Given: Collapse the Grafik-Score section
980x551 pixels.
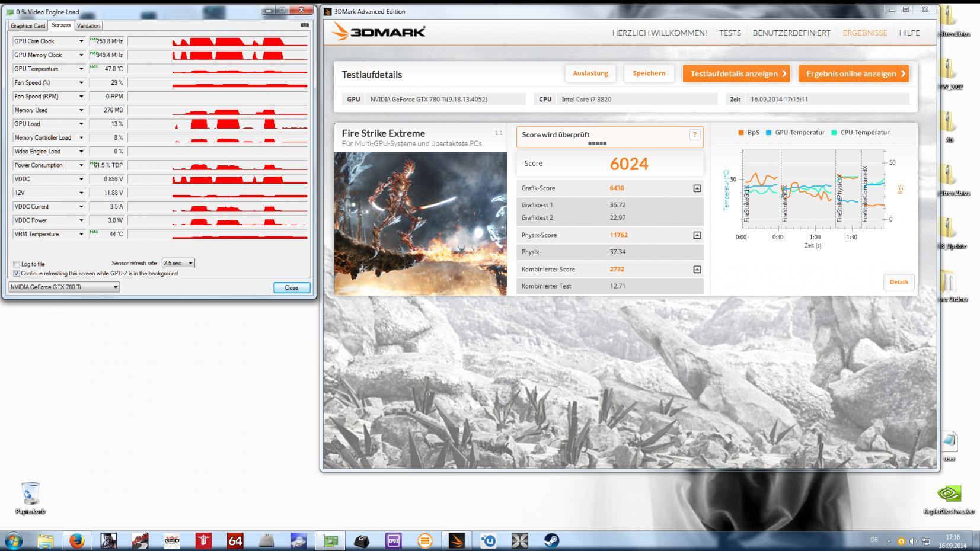Looking at the screenshot, I should pyautogui.click(x=697, y=188).
